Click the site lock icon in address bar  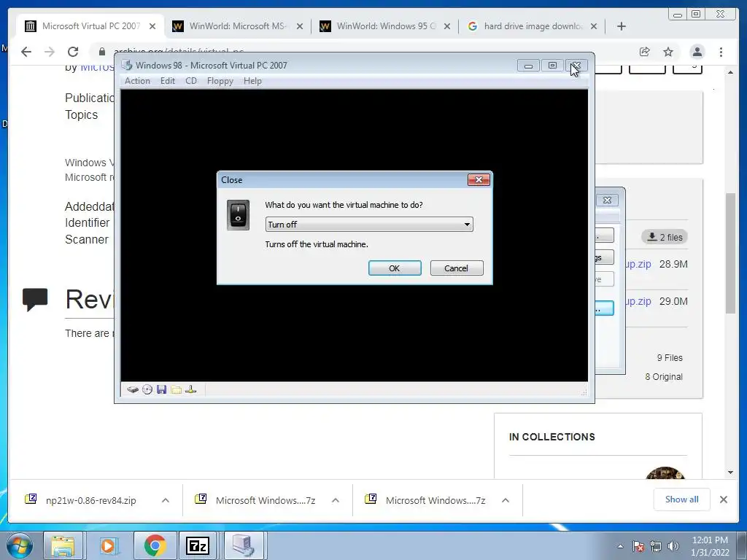(102, 52)
